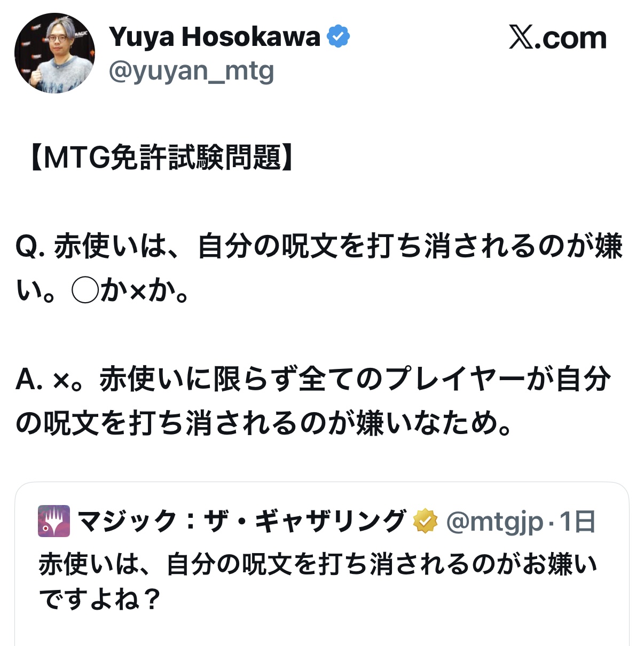Click the Yuya Hosokawa display name
This screenshot has height=646, width=644.
pyautogui.click(x=214, y=37)
